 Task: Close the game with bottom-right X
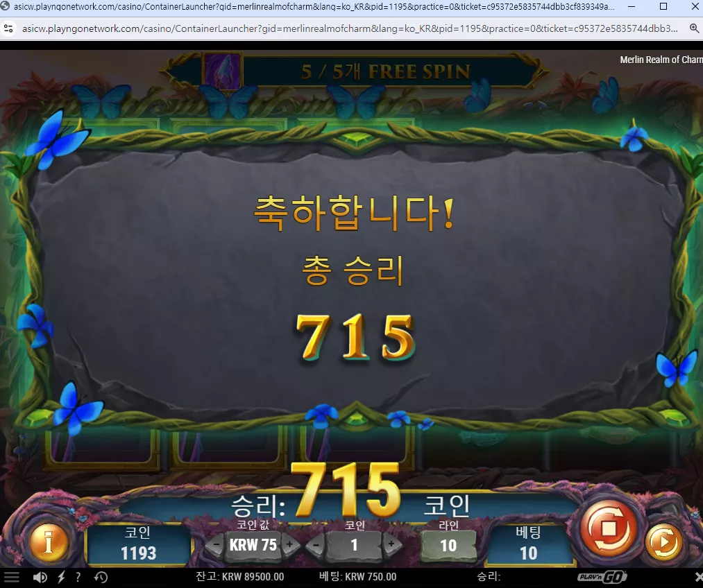point(698,577)
